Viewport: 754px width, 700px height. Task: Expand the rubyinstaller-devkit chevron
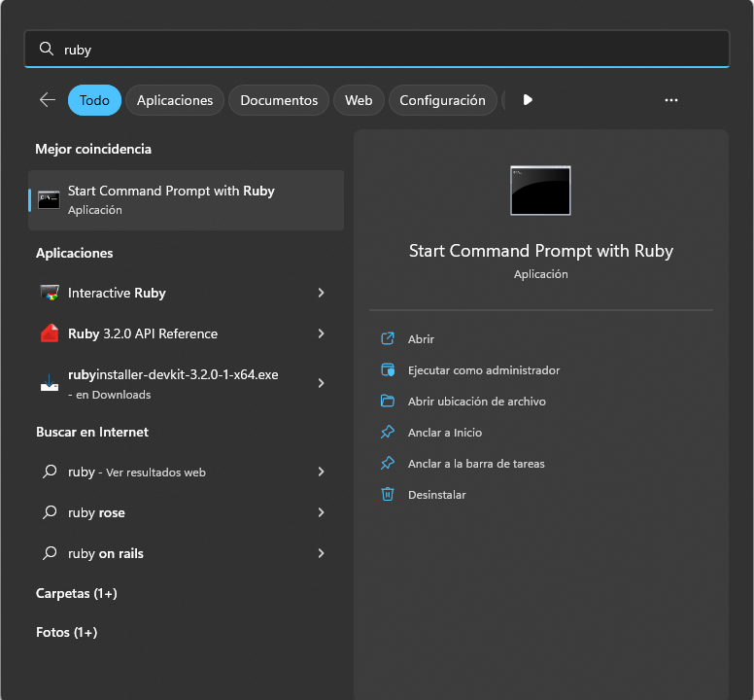tap(322, 383)
